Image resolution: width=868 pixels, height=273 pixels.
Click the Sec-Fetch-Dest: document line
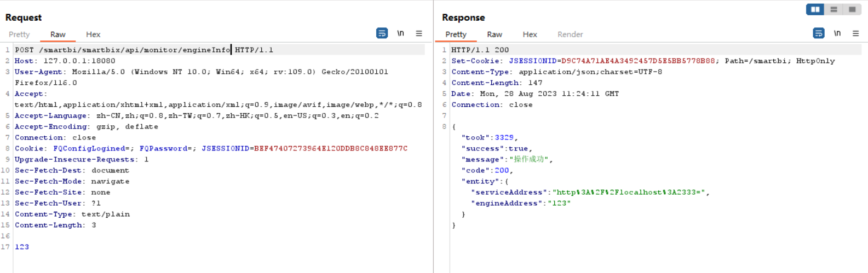coord(72,170)
